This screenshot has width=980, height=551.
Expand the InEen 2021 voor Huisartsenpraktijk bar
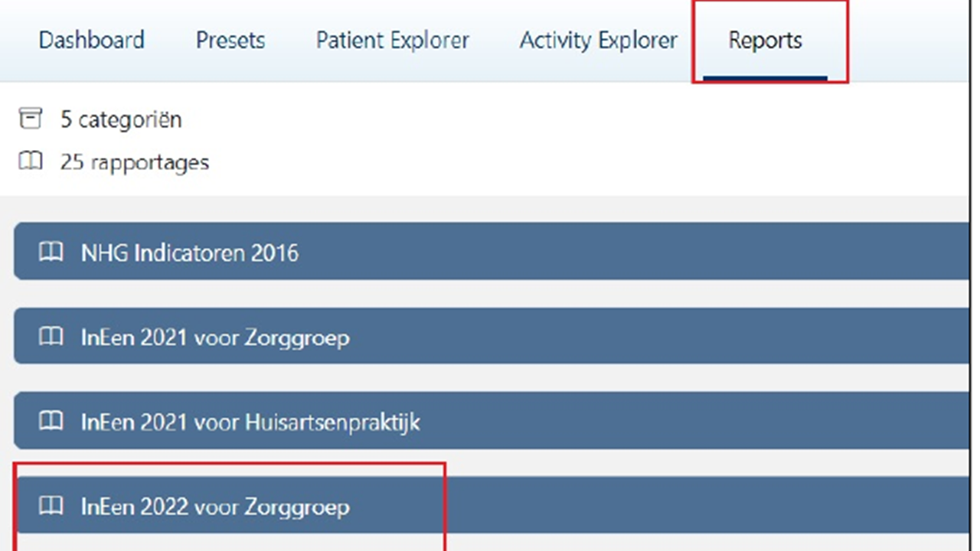(612, 421)
